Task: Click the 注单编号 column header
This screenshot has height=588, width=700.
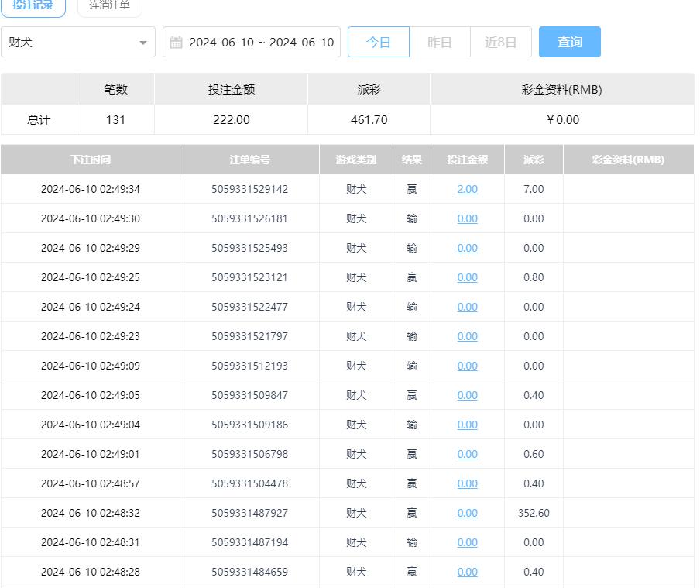Action: [249, 160]
